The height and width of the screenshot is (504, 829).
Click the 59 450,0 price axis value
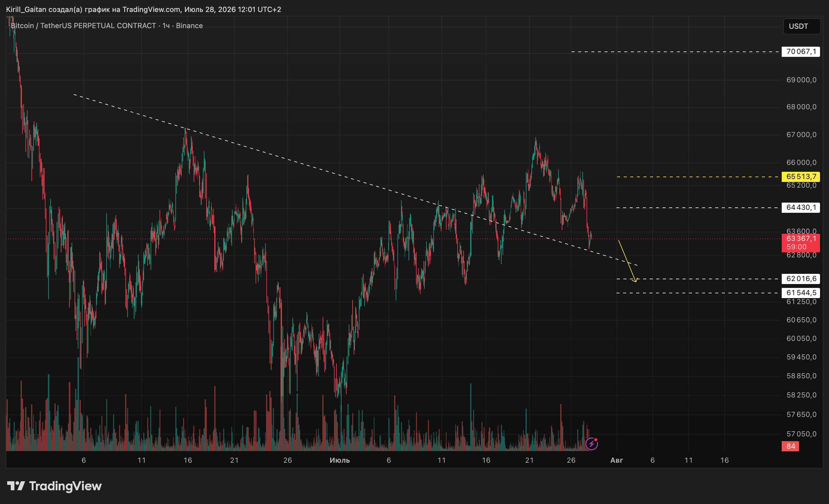801,357
